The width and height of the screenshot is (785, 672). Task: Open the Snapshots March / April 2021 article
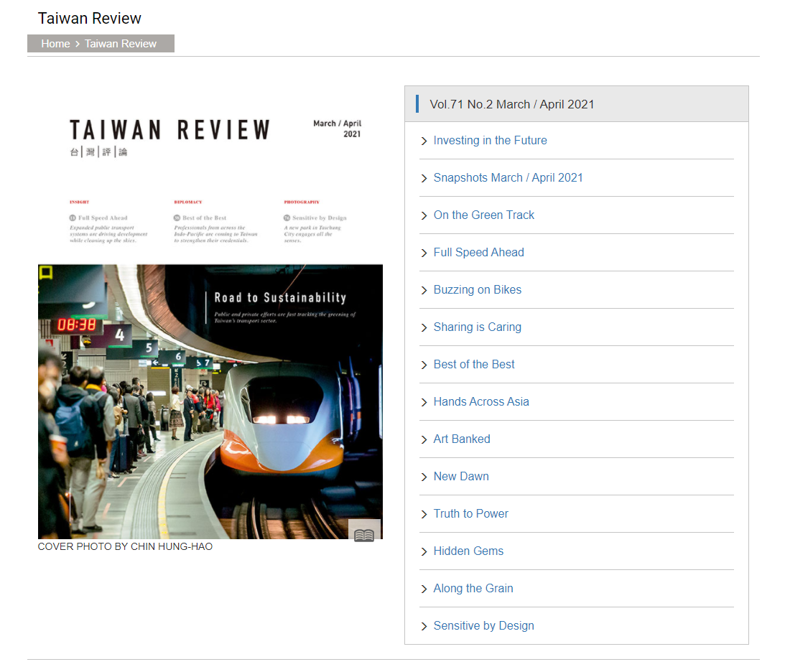click(508, 178)
